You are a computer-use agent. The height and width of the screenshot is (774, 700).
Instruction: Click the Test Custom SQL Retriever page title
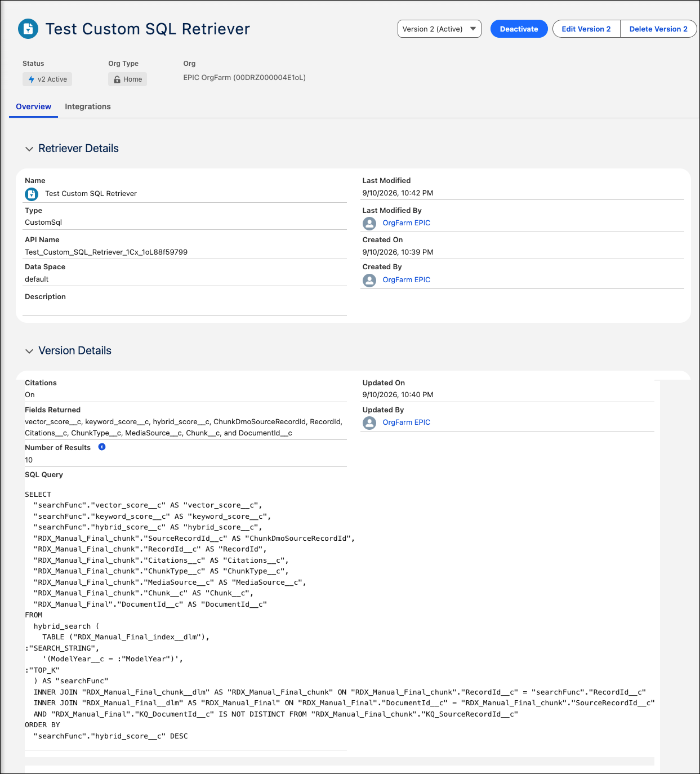coord(148,29)
